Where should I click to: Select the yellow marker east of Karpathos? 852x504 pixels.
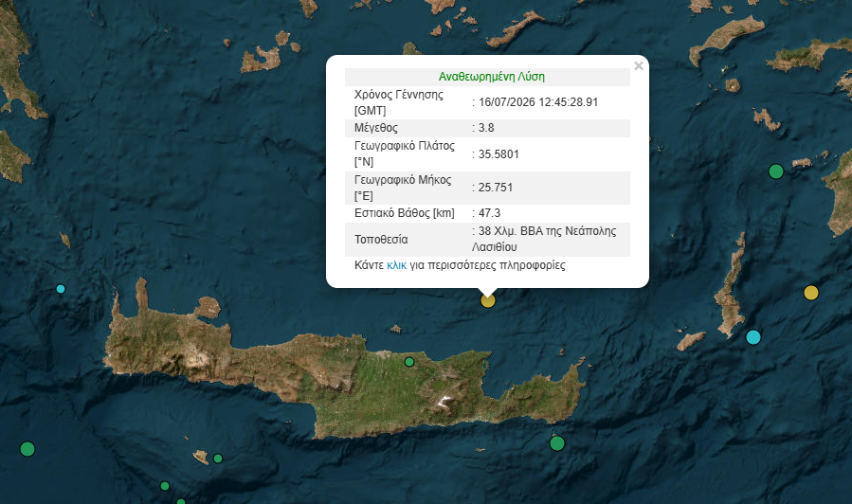[x=810, y=293]
